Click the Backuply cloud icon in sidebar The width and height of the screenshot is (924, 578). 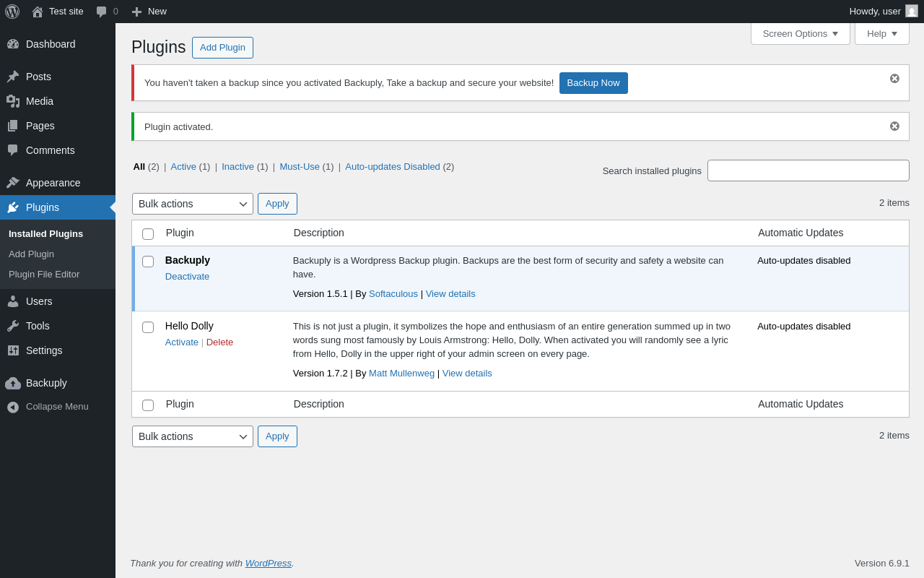tap(13, 383)
